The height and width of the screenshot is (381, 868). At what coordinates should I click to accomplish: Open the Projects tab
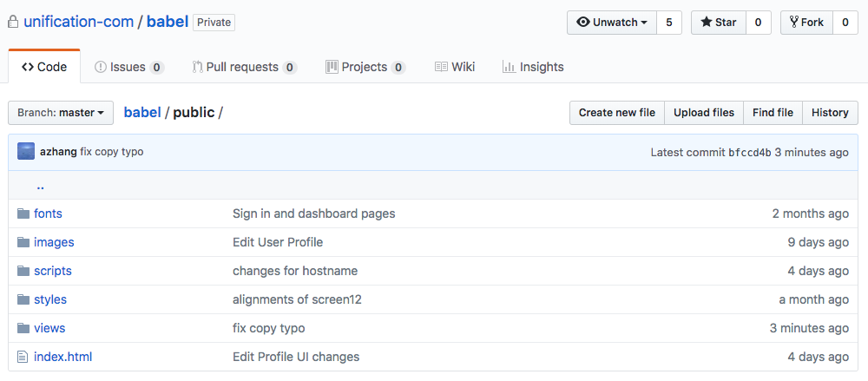coord(365,68)
